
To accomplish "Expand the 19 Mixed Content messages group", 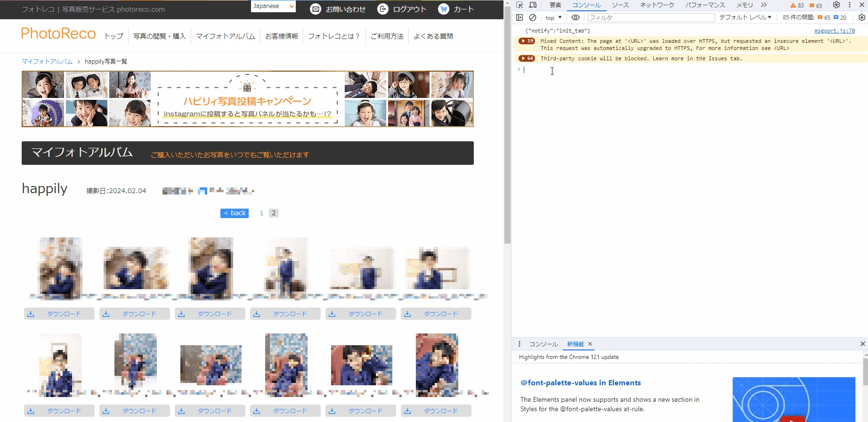I will click(527, 41).
